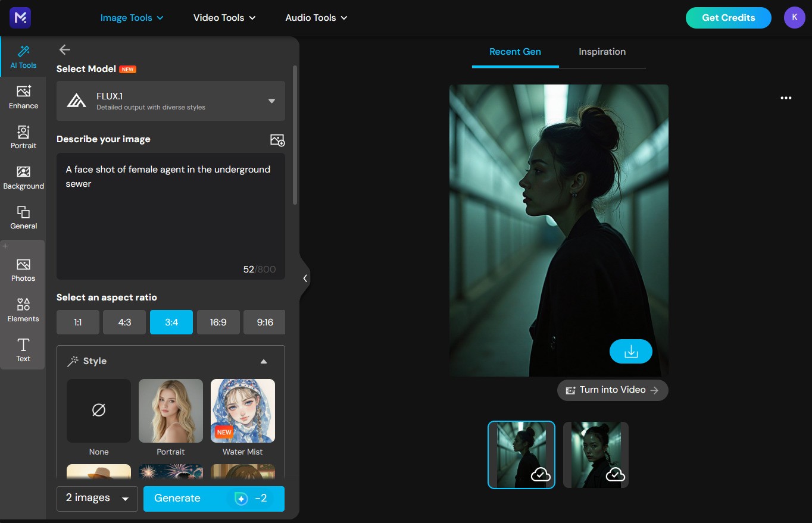812x523 pixels.
Task: Open the FLUX.1 model selector dropdown
Action: click(x=171, y=101)
